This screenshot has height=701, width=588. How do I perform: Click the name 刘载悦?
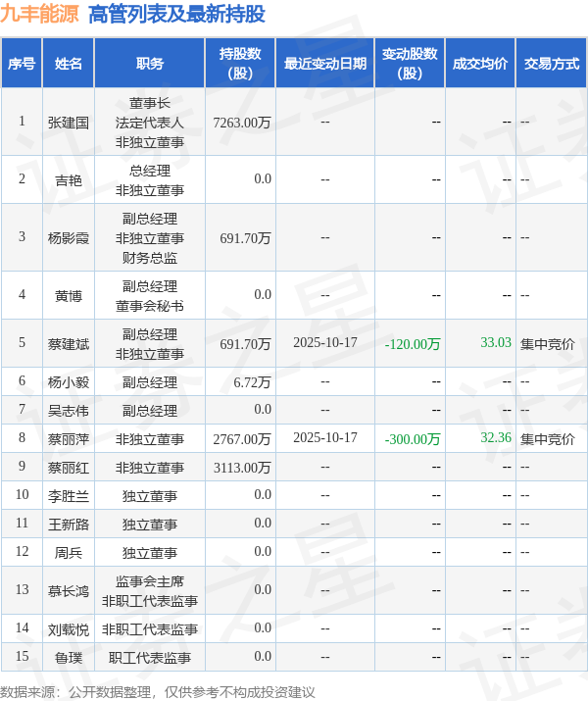point(69,629)
